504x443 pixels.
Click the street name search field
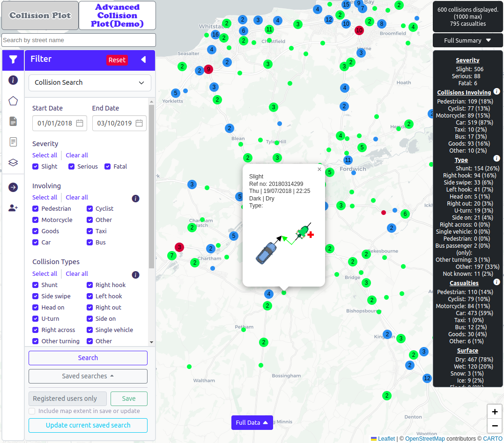79,40
